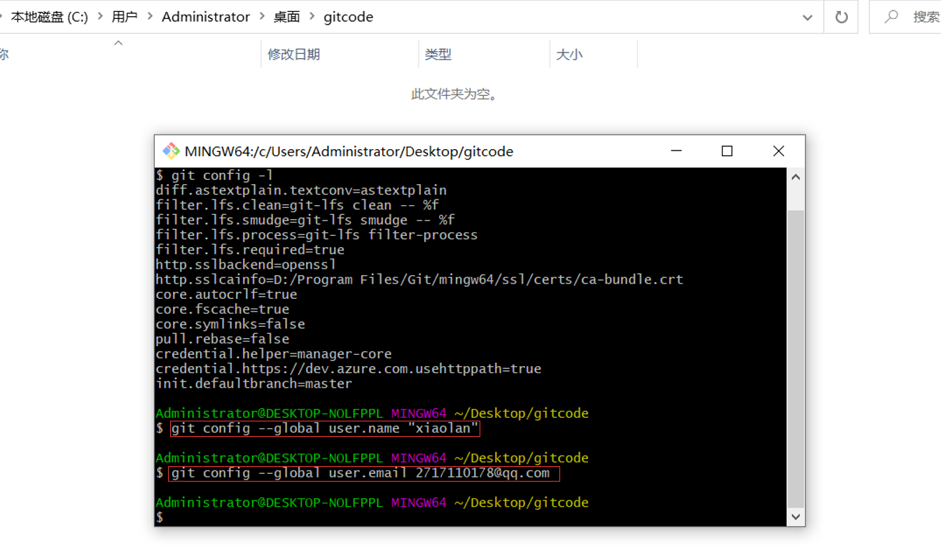941x560 pixels.
Task: Click the 'filter.lfs.process' line in terminal
Action: 316,234
